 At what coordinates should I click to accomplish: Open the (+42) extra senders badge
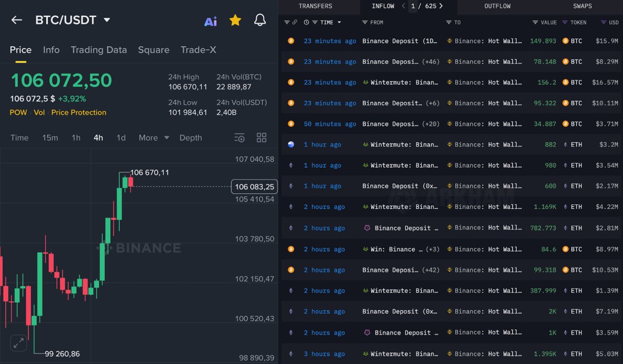coord(431,270)
